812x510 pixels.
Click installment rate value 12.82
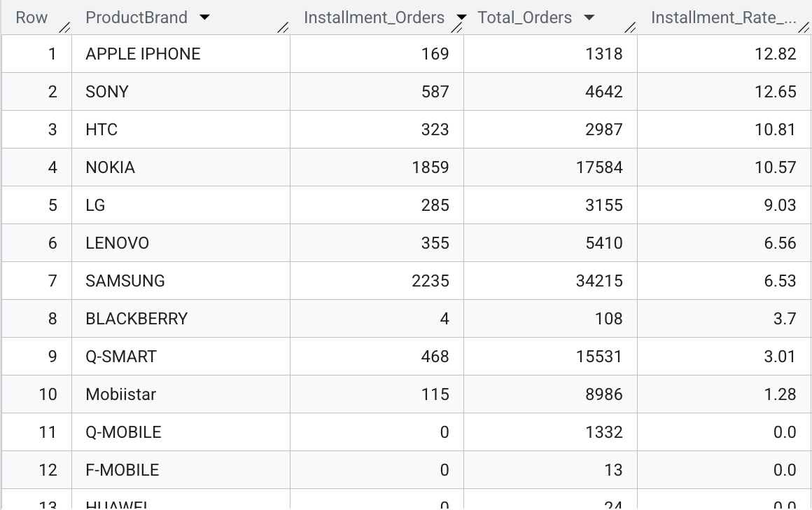[x=775, y=54]
